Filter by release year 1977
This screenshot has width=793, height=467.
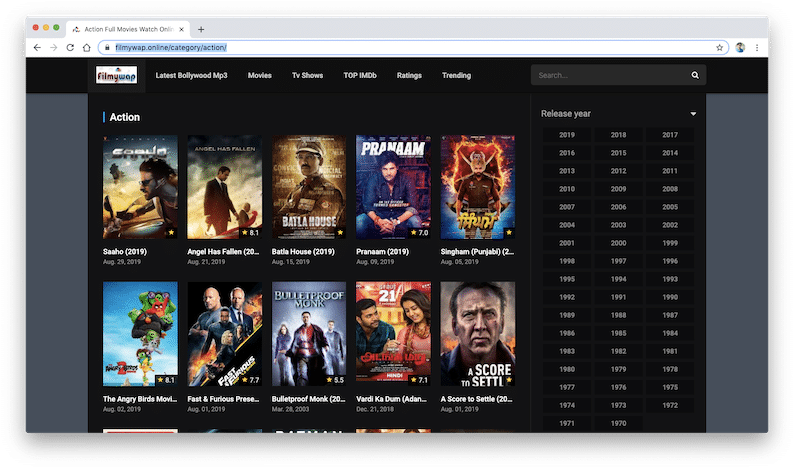point(567,387)
